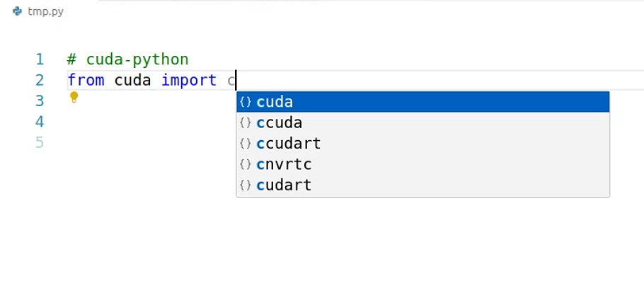Click the braces icon beside ccudart suggestion

245,144
